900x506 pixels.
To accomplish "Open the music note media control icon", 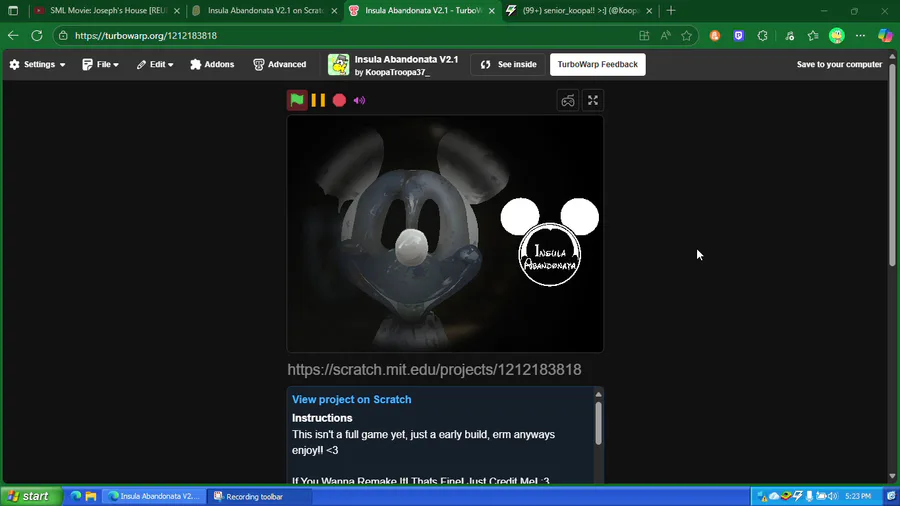I will coord(790,36).
